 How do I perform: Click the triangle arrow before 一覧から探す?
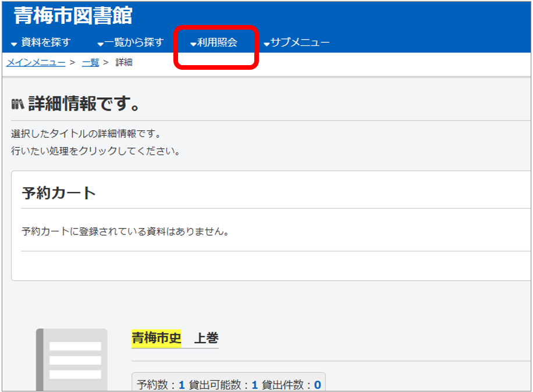[x=100, y=44]
